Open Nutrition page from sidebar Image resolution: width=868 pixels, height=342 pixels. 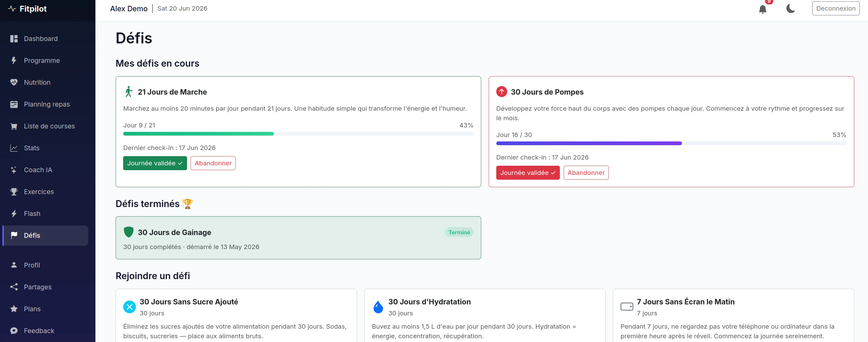coord(45,82)
